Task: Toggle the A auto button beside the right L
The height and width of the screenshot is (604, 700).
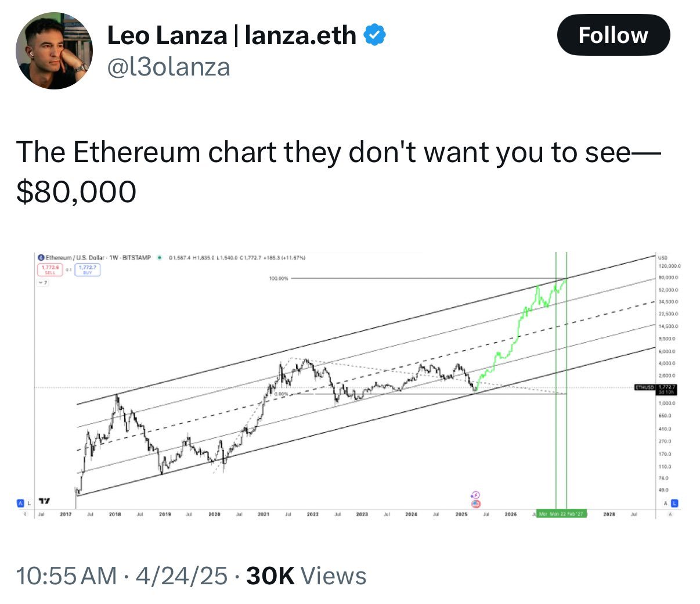Action: [x=666, y=503]
